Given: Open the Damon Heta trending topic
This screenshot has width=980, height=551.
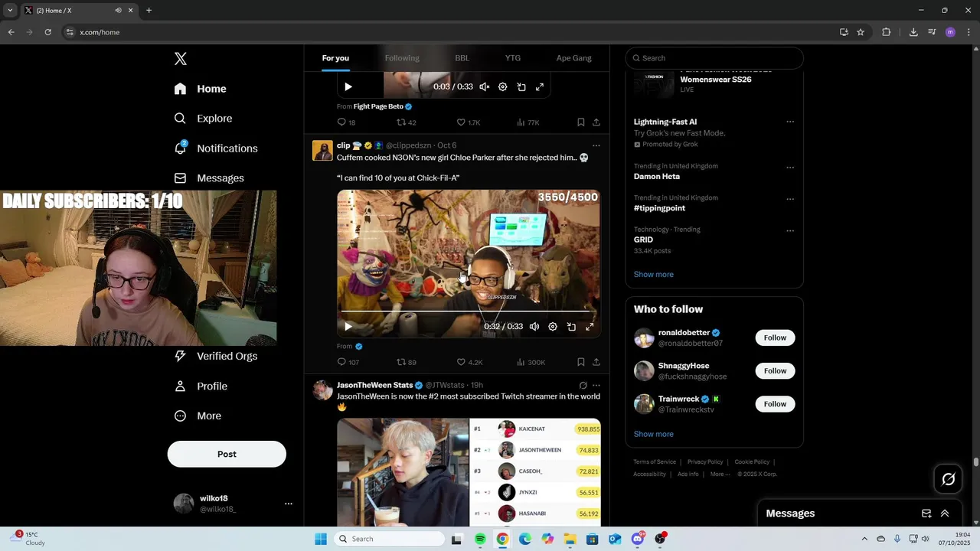Looking at the screenshot, I should coord(657,177).
